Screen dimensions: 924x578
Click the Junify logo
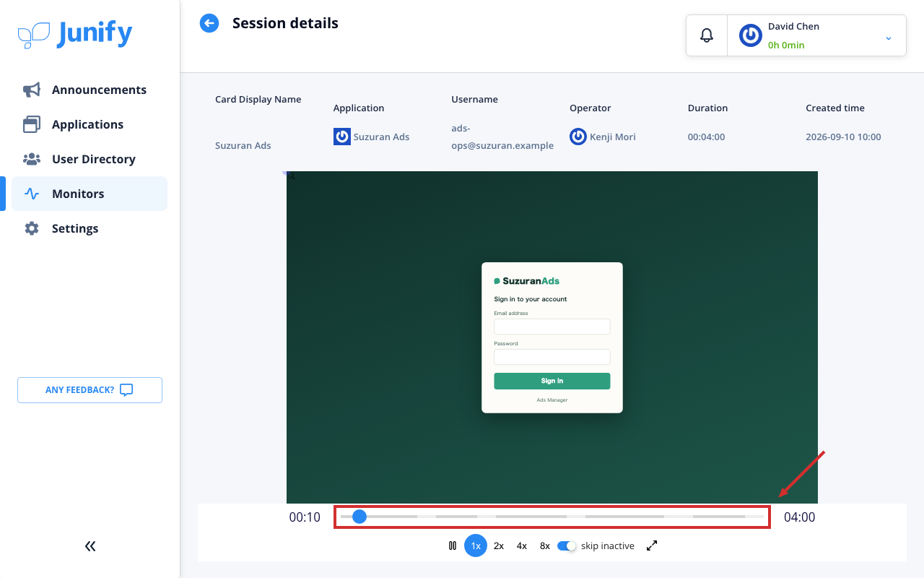pos(75,34)
